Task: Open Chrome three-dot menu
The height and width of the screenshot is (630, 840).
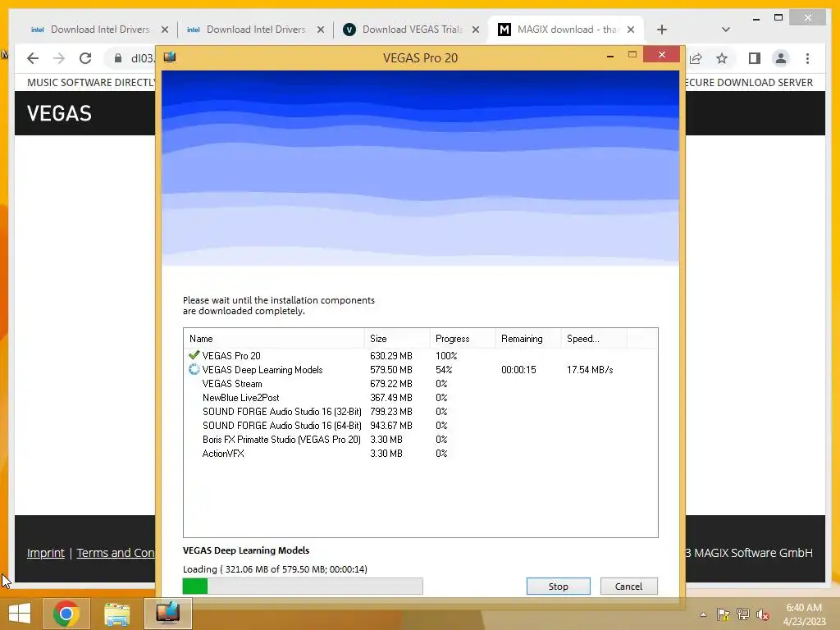Action: [807, 58]
